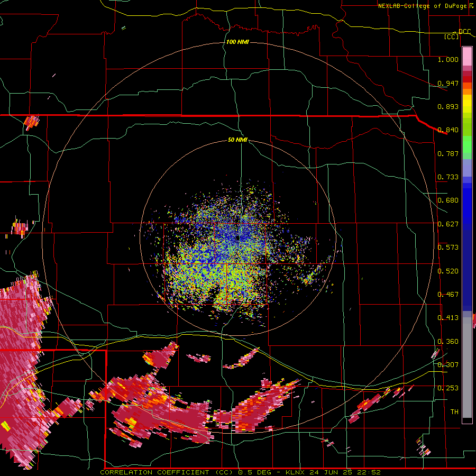Click the 0.360 scale value
This screenshot has height=476, width=476.
tap(448, 342)
